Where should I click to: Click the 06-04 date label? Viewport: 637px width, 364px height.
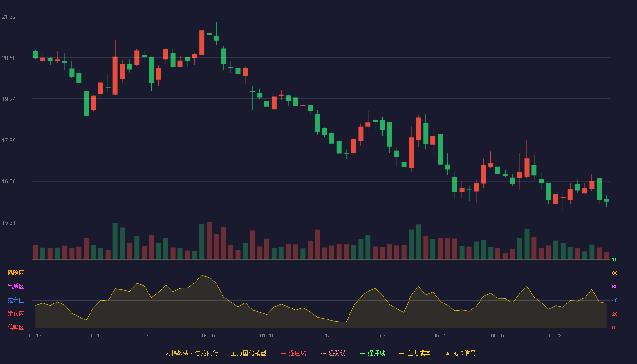click(x=440, y=335)
